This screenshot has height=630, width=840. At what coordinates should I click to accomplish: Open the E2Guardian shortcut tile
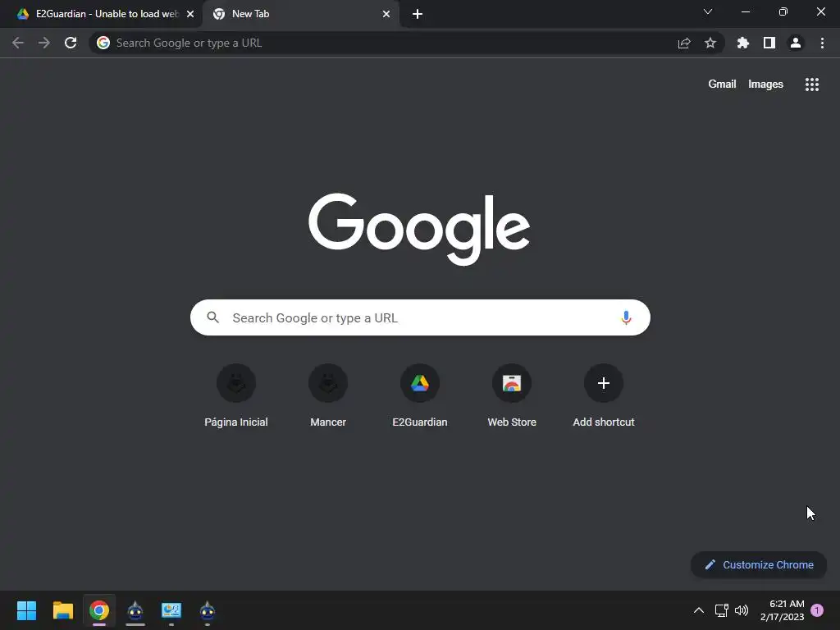click(x=420, y=395)
